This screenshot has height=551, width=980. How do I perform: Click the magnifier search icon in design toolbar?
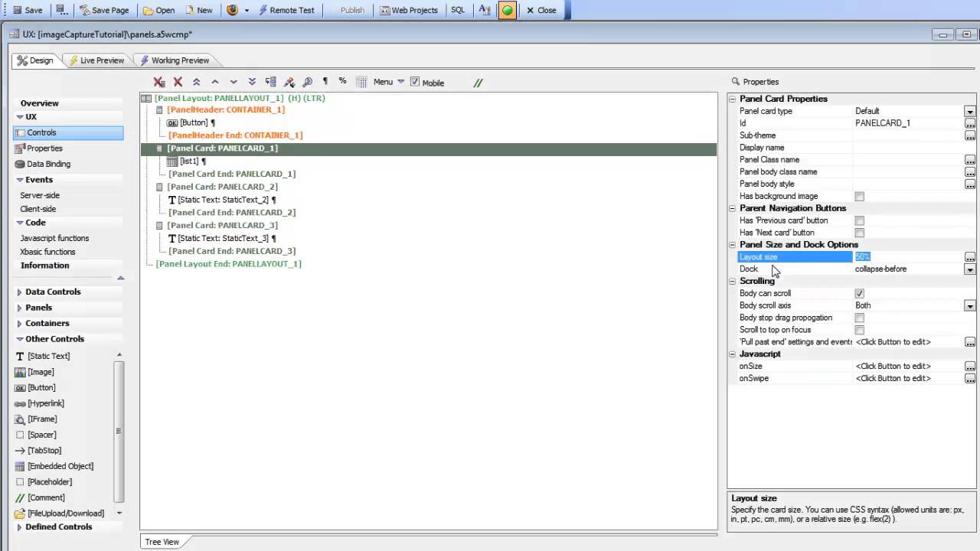307,82
